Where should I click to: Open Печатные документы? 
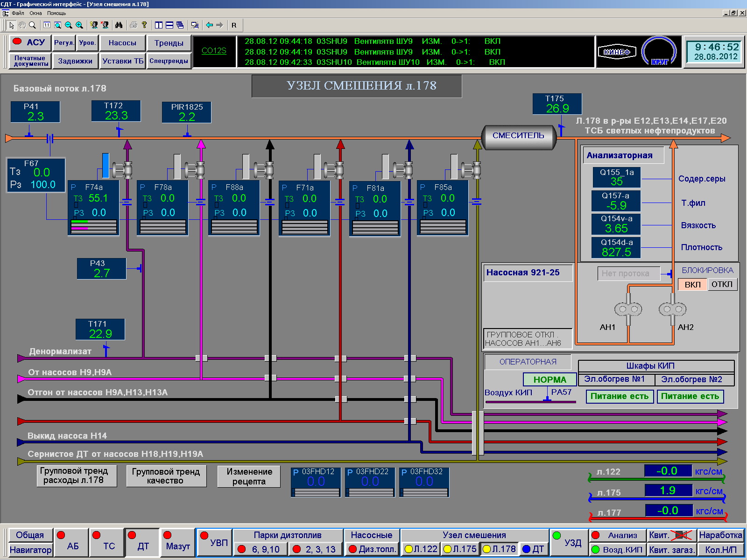[x=30, y=61]
